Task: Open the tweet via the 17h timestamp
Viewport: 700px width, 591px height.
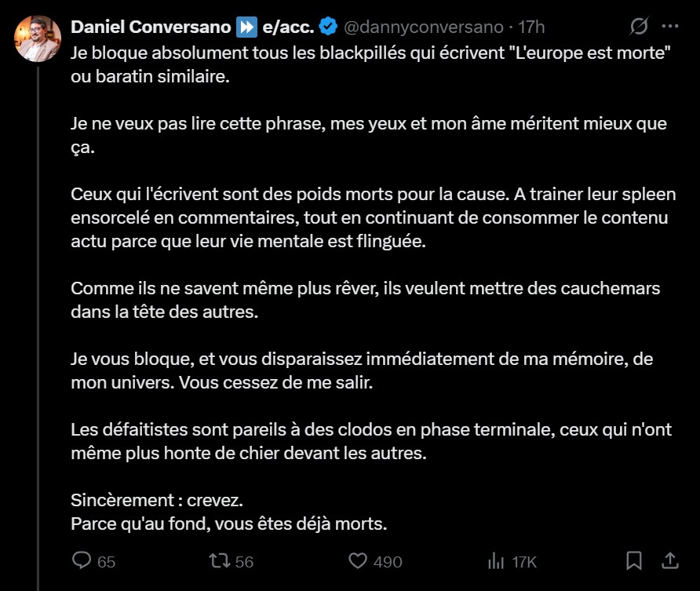Action: (x=532, y=27)
